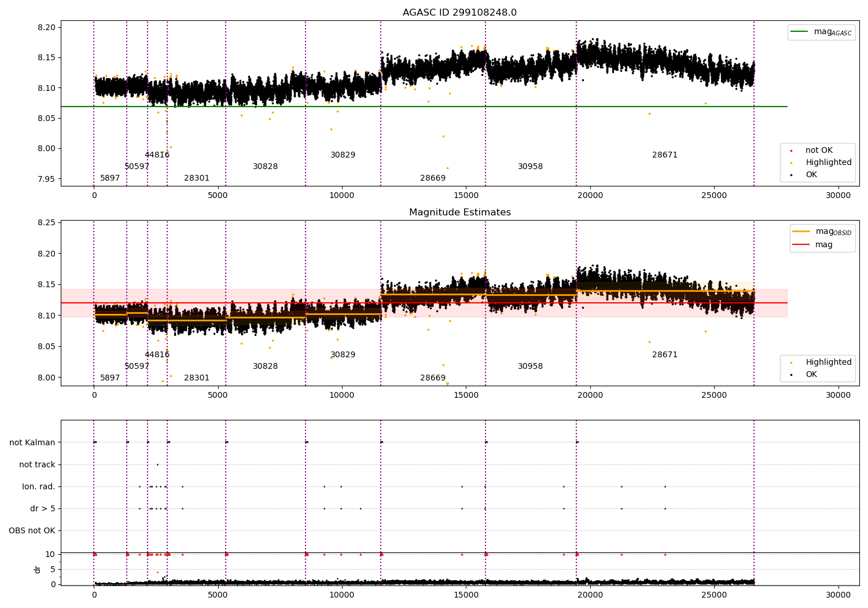This screenshot has height=608, width=868.
Task: Select 'Highlighted' legend entry in middle plot
Action: click(828, 362)
